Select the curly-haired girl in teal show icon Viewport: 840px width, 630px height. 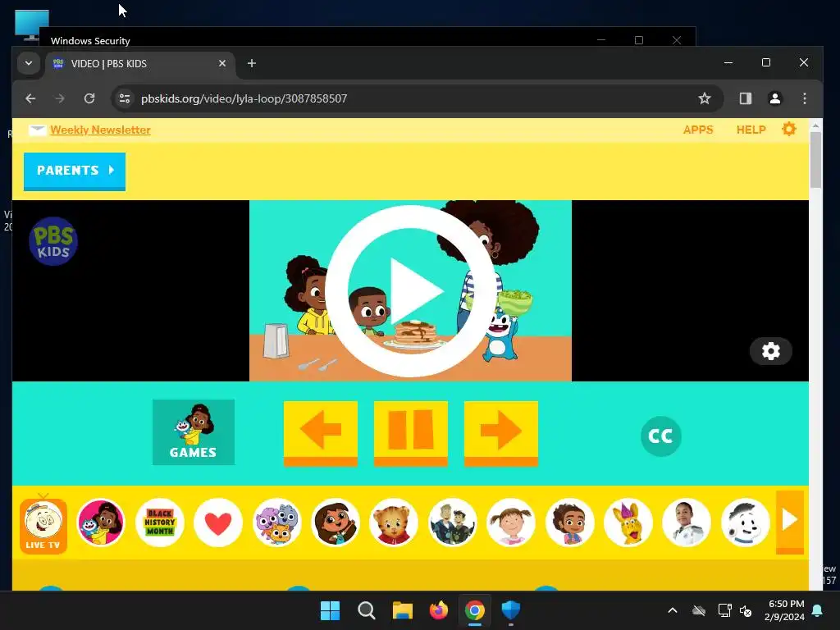[x=569, y=523]
